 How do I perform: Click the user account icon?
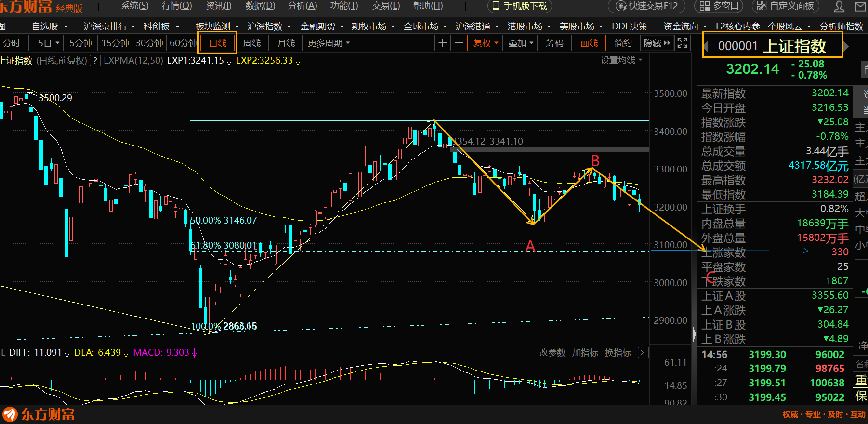pyautogui.click(x=839, y=6)
